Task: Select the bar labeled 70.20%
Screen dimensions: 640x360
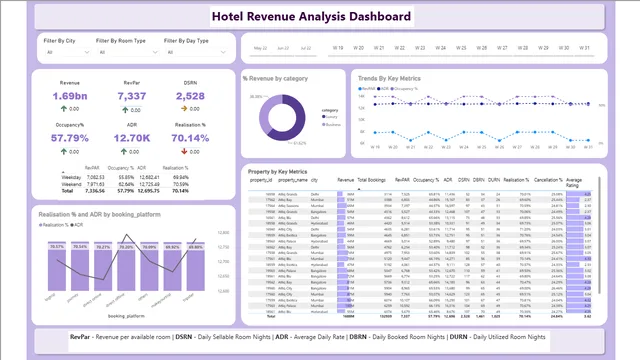Action: coord(126,267)
